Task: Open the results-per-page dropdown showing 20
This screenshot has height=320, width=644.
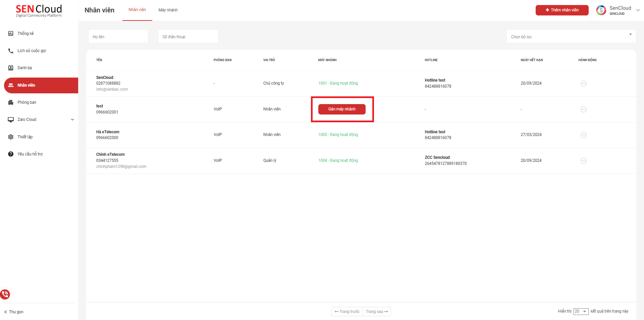Action: (x=581, y=312)
